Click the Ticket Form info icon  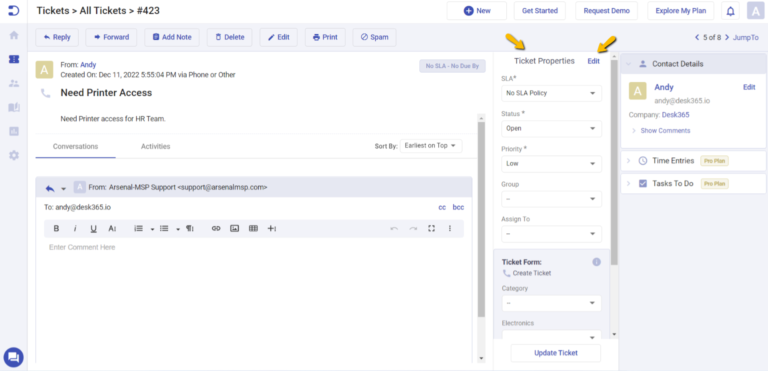[596, 262]
